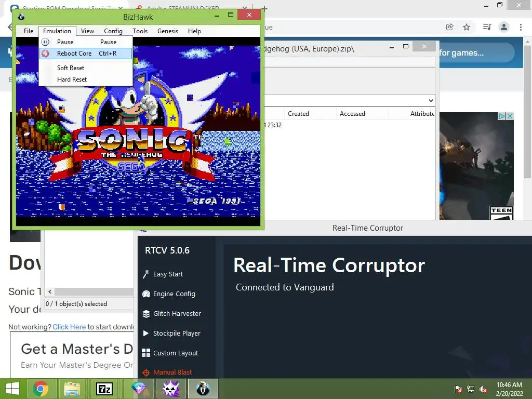
Task: Open Custom Layout in RTCV sidebar
Action: click(x=170, y=353)
